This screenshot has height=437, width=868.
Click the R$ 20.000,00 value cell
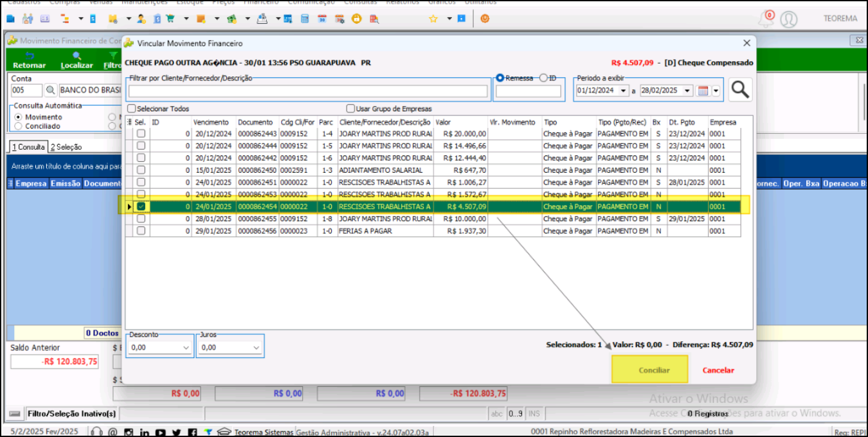(x=460, y=134)
